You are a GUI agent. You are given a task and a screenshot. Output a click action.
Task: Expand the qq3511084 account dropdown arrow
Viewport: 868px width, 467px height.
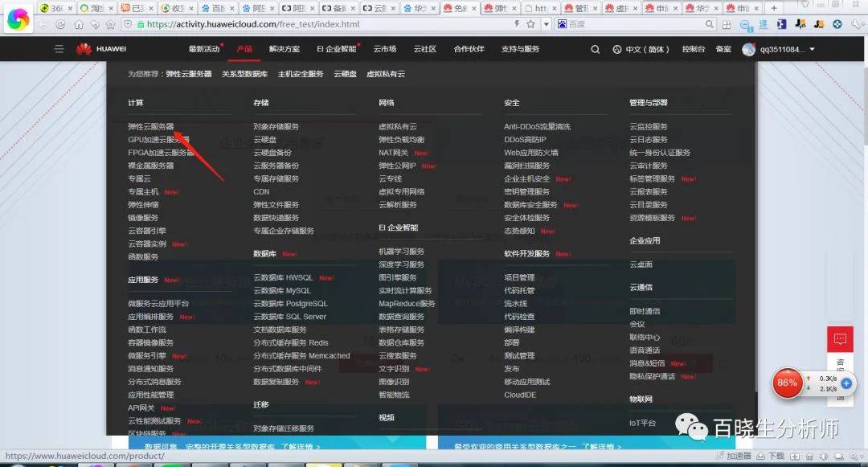tap(812, 49)
